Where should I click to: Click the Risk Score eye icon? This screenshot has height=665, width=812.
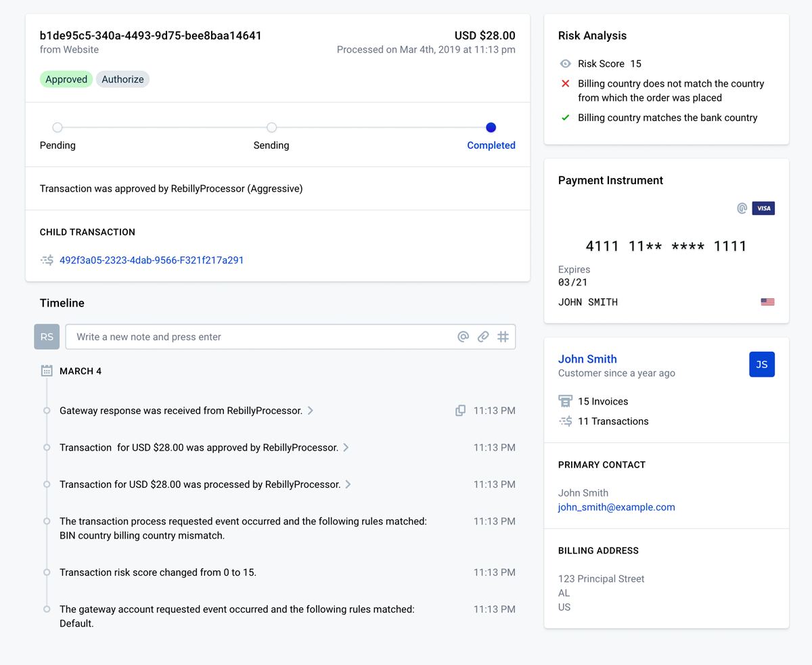click(x=565, y=64)
